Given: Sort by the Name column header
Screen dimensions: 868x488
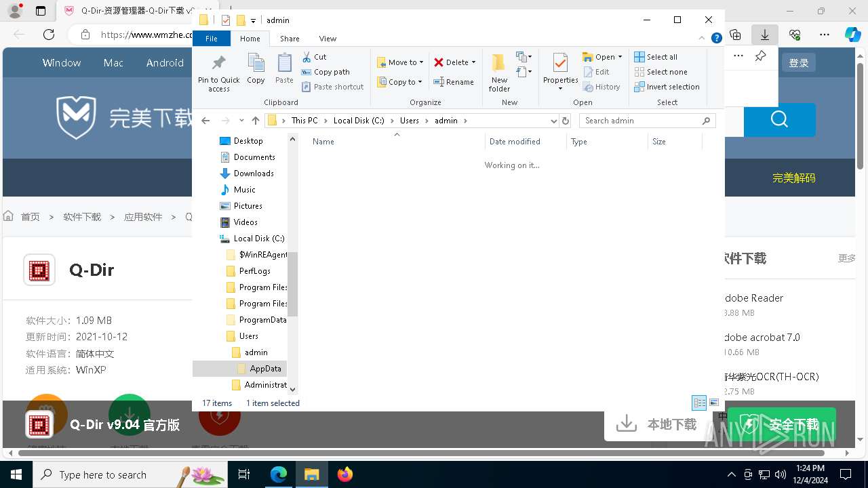Looking at the screenshot, I should (x=397, y=142).
